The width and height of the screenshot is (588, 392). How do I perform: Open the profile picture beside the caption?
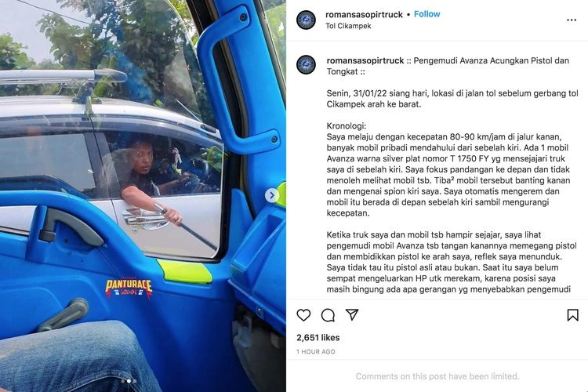[306, 64]
